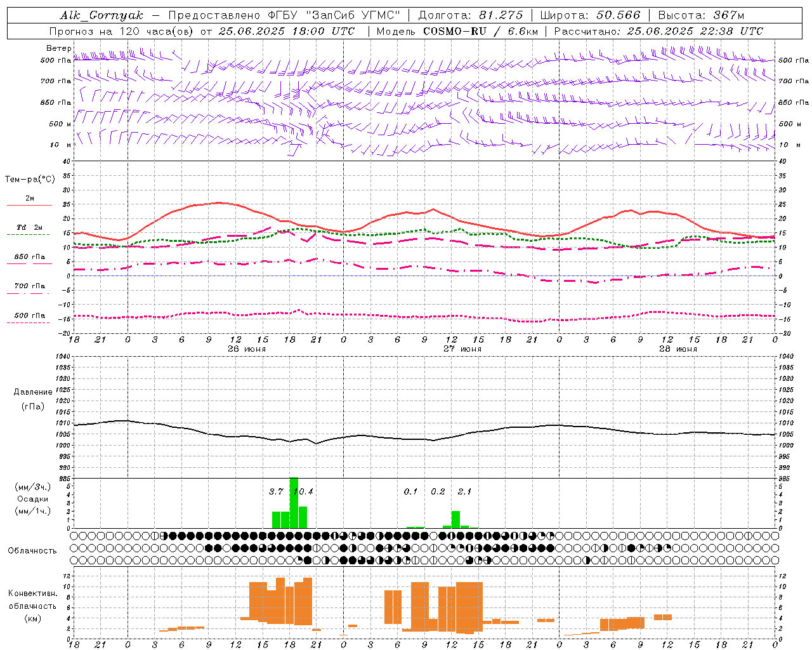Click the elevation text 'Высота: 367м'

coord(701,15)
